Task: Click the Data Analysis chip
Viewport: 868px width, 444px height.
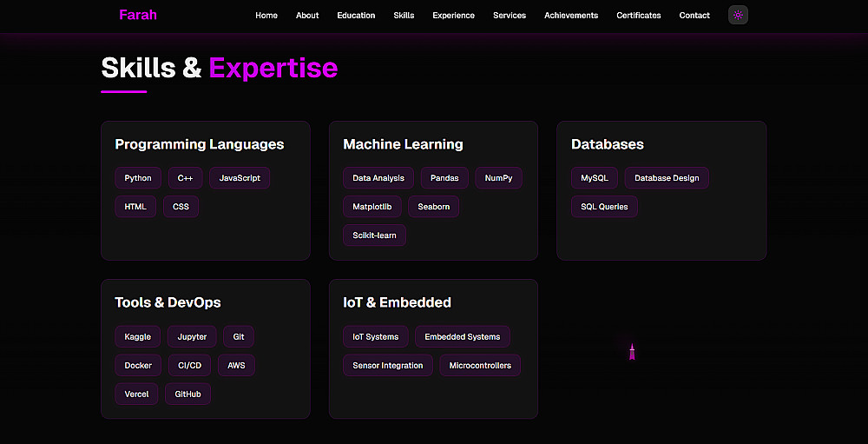Action: [378, 178]
